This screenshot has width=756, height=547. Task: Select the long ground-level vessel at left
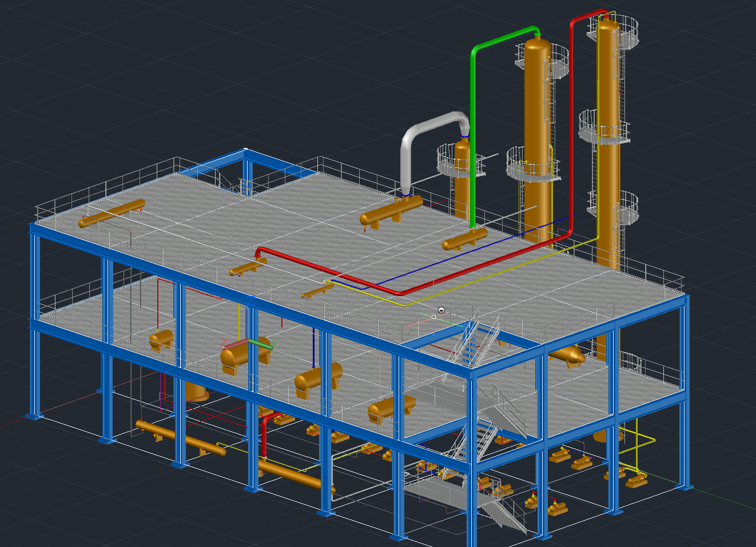pyautogui.click(x=181, y=438)
